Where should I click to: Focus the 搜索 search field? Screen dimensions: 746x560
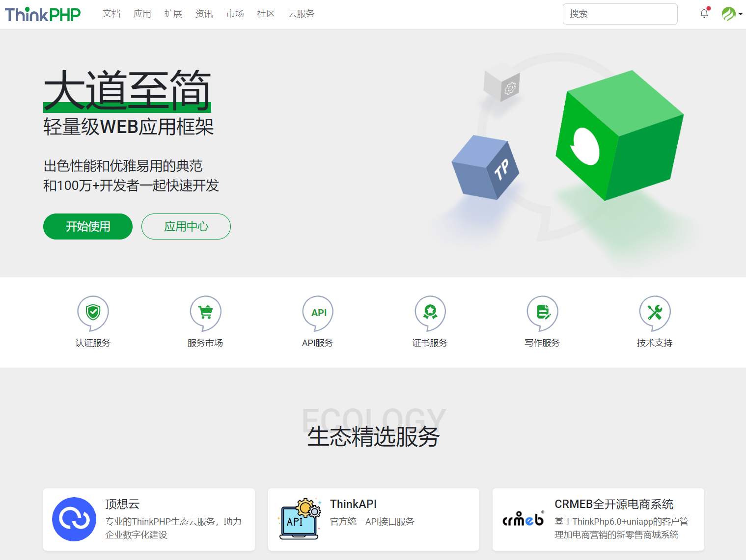[620, 14]
